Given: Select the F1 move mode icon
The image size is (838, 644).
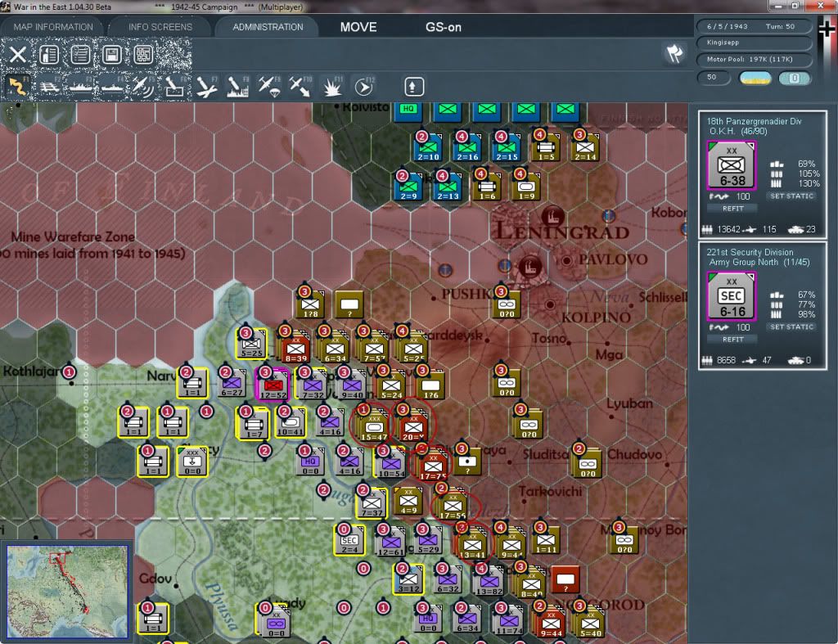Looking at the screenshot, I should pos(18,86).
